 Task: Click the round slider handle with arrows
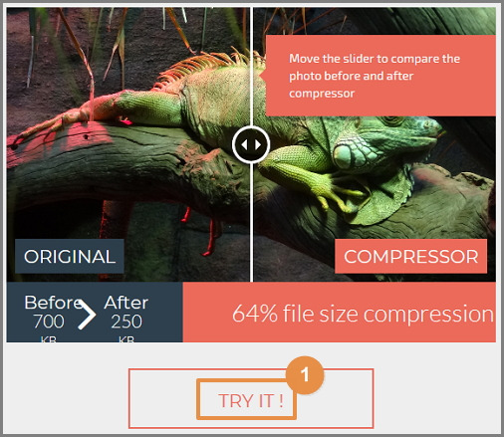pyautogui.click(x=251, y=144)
